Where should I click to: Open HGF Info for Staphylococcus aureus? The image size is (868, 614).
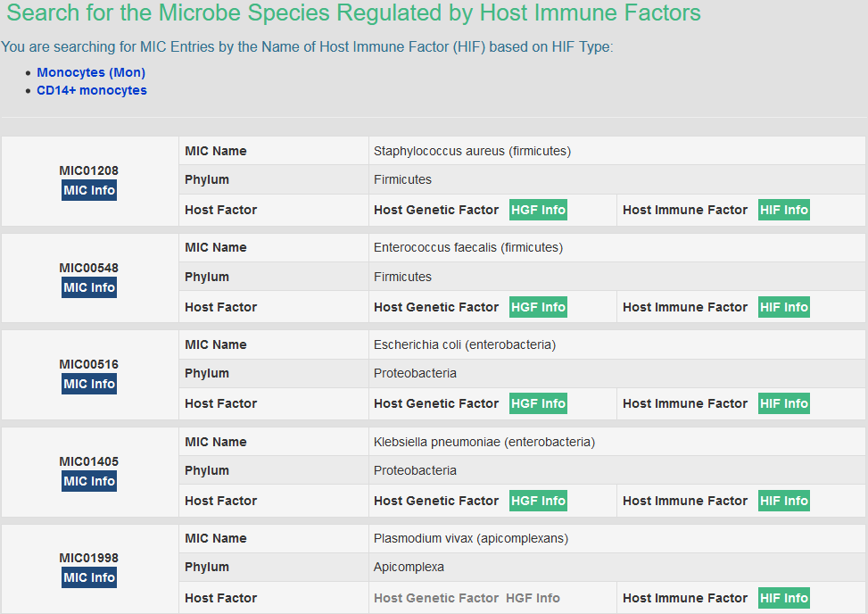coord(538,210)
